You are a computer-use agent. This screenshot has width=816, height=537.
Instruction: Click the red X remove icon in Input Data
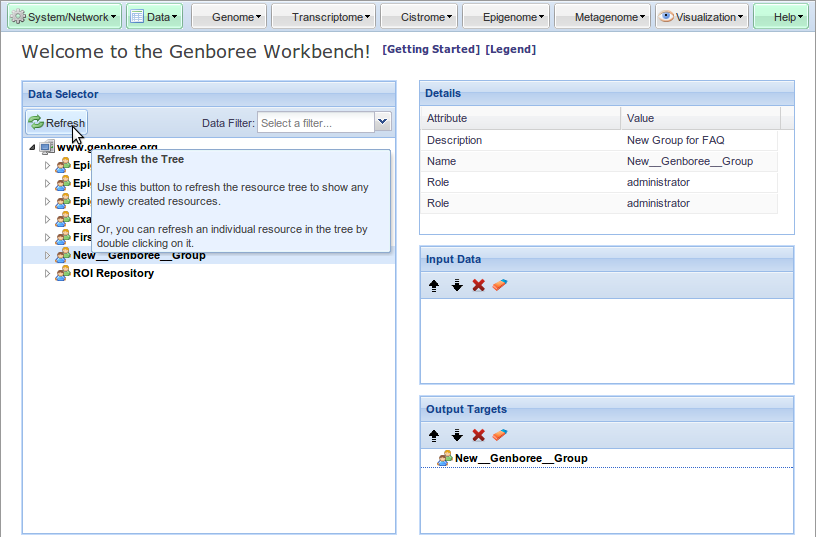(479, 286)
